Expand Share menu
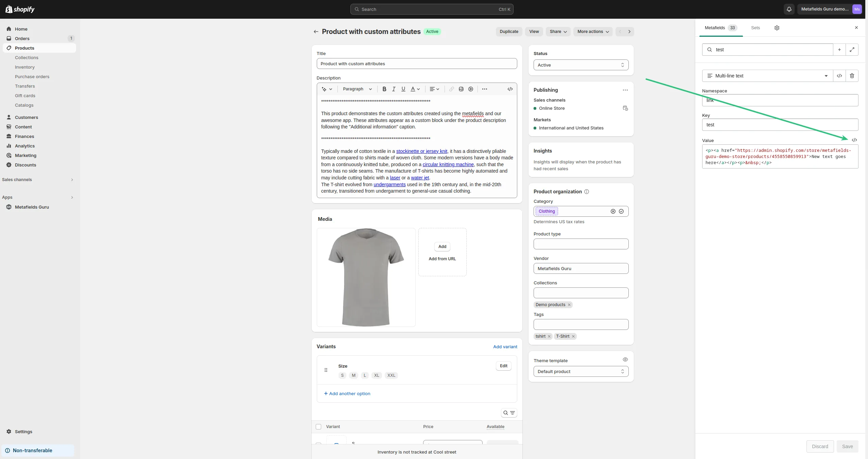The width and height of the screenshot is (868, 459). [558, 32]
